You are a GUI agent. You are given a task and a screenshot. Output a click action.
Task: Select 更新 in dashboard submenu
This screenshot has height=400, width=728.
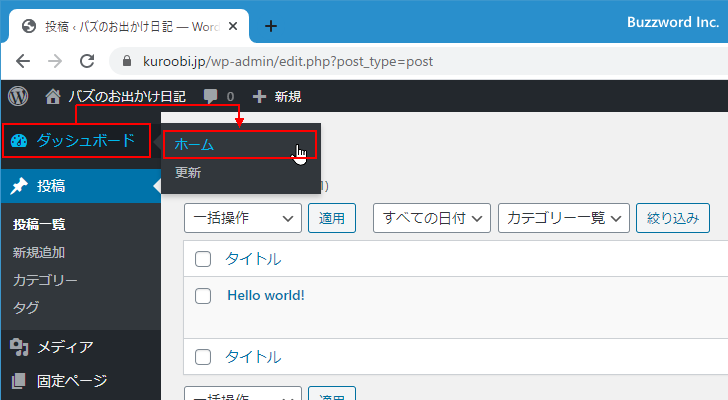tap(188, 173)
